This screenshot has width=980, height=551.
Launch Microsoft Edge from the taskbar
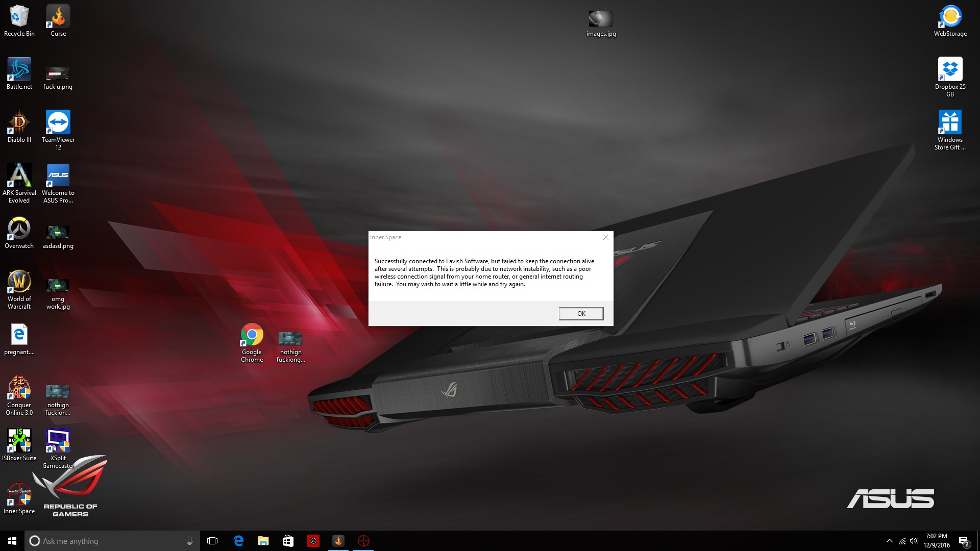click(238, 541)
